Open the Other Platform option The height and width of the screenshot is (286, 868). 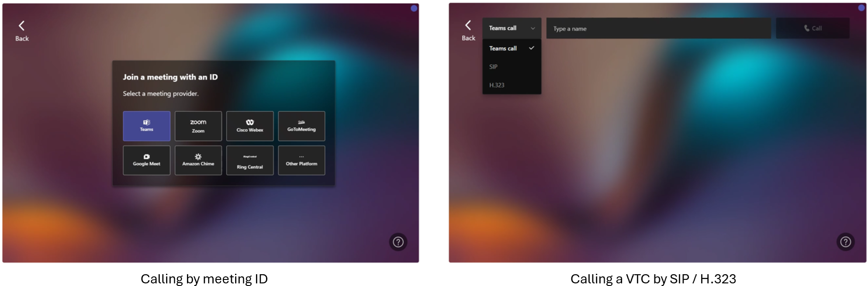point(301,160)
